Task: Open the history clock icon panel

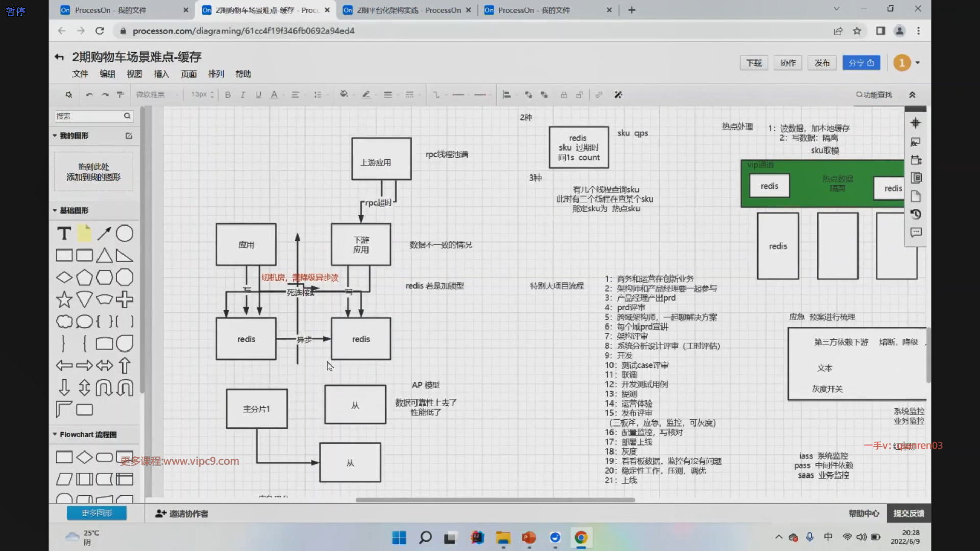Action: point(916,214)
